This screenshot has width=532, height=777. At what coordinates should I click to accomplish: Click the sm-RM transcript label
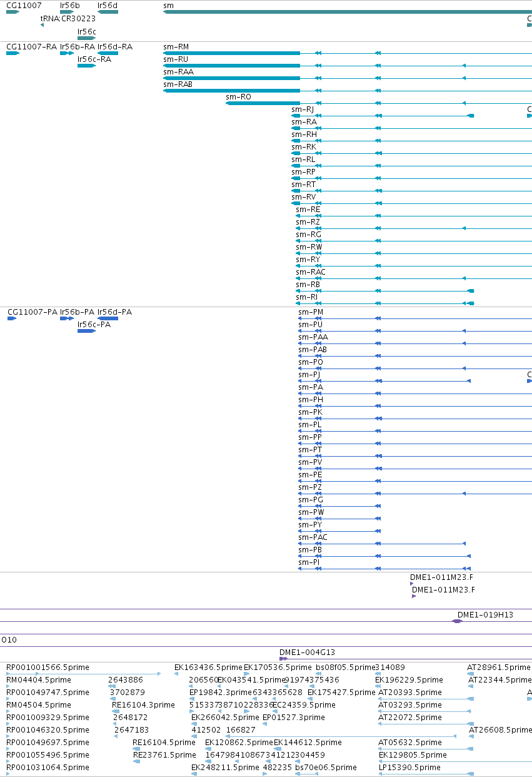point(176,47)
